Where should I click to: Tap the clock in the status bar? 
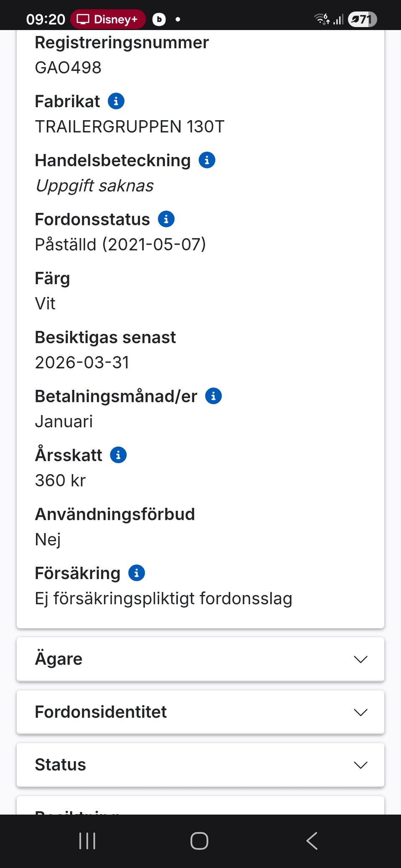[x=46, y=19]
